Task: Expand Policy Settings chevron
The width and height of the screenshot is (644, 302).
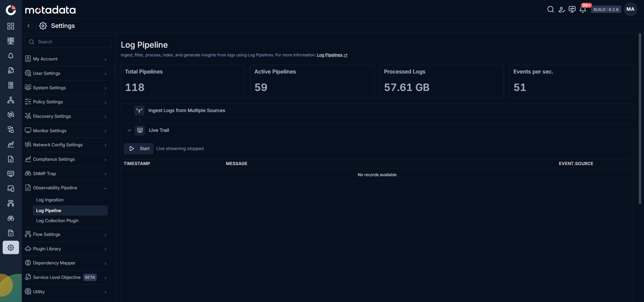Action: (105, 102)
